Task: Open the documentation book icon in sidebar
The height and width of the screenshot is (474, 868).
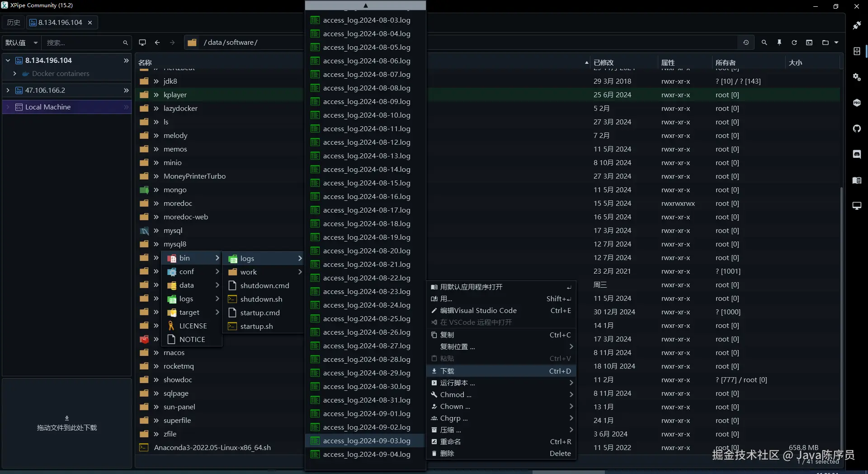Action: (x=857, y=180)
